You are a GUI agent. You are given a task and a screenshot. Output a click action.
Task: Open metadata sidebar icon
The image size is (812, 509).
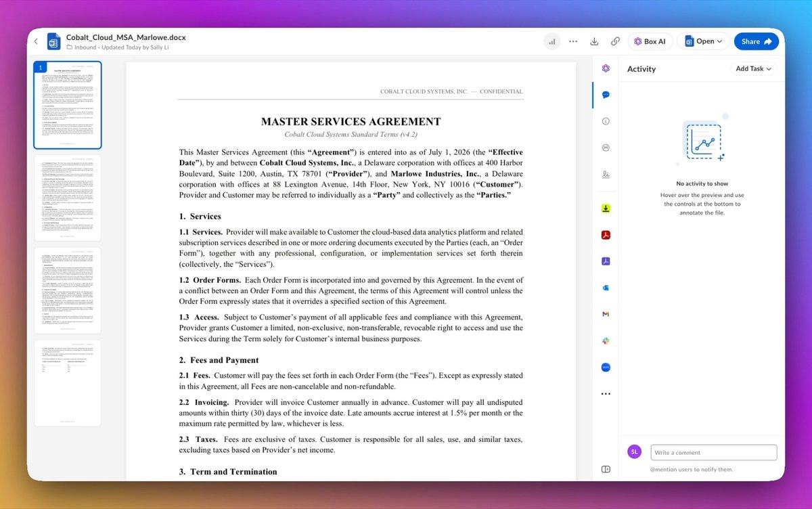coord(606,148)
